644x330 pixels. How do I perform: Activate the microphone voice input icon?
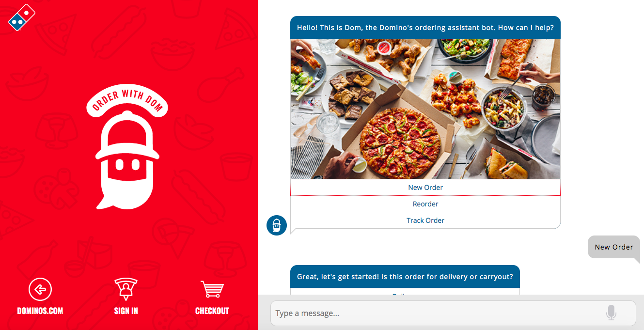[x=611, y=313]
